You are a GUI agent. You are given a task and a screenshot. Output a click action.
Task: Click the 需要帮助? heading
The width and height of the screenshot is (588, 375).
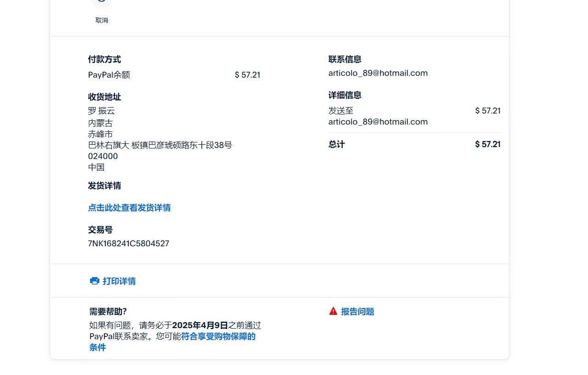click(108, 312)
